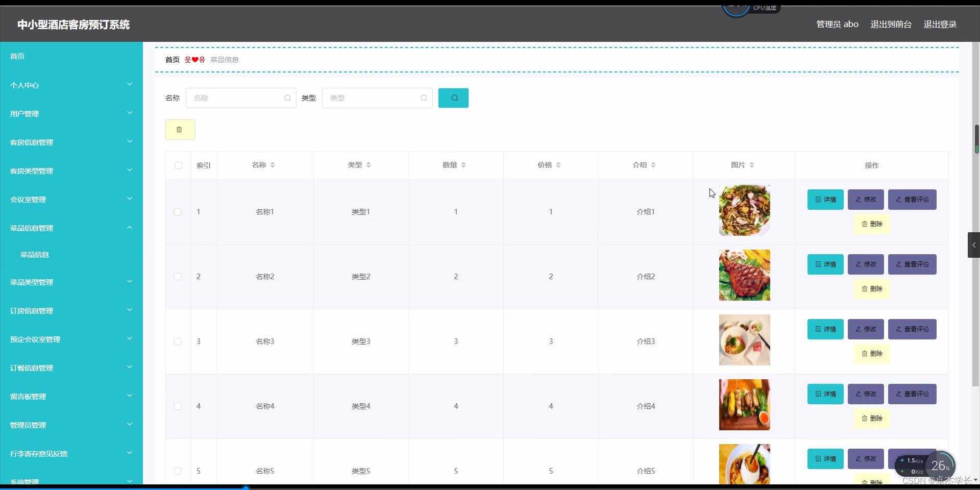Collapse the panel using right-edge chevron
The image size is (980, 490).
pos(974,245)
